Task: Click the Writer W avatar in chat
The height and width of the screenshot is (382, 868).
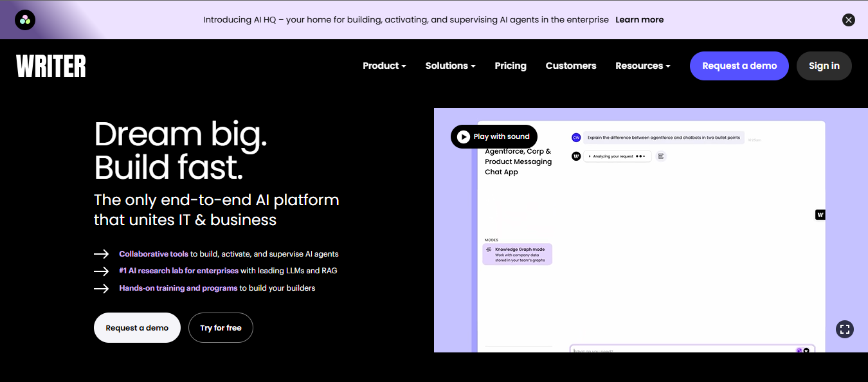Action: (x=576, y=156)
